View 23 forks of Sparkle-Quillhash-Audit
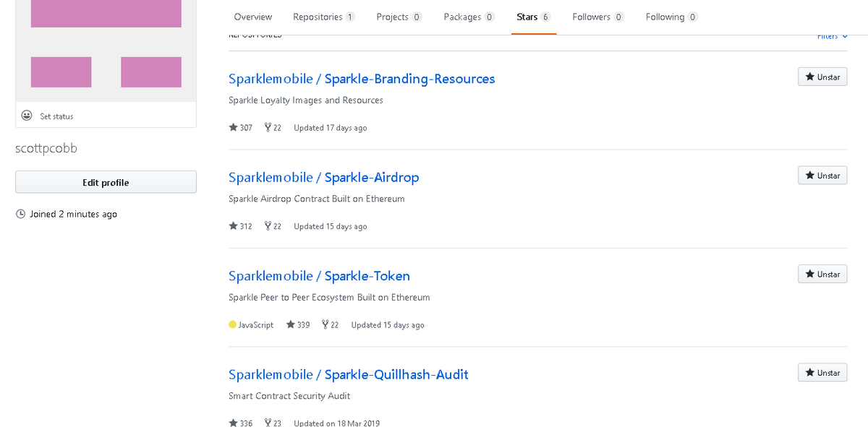This screenshot has width=868, height=427. pos(273,423)
